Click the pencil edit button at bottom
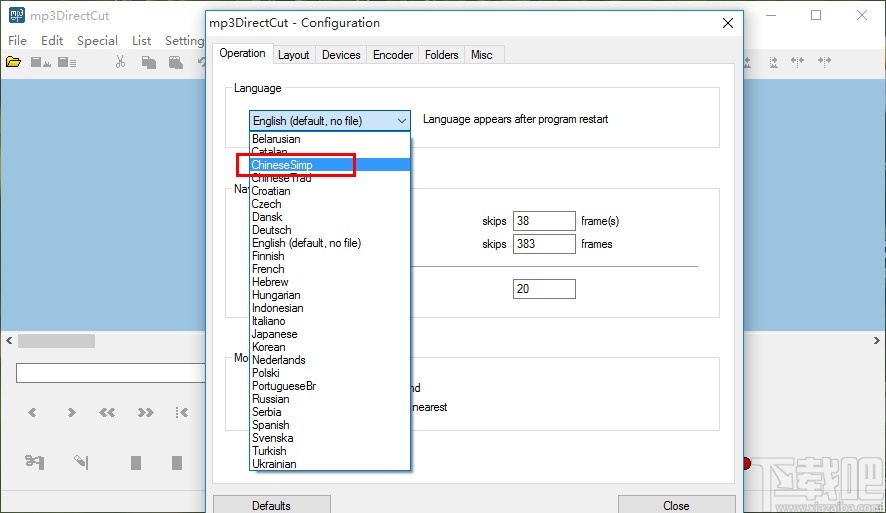This screenshot has height=513, width=886. point(81,462)
